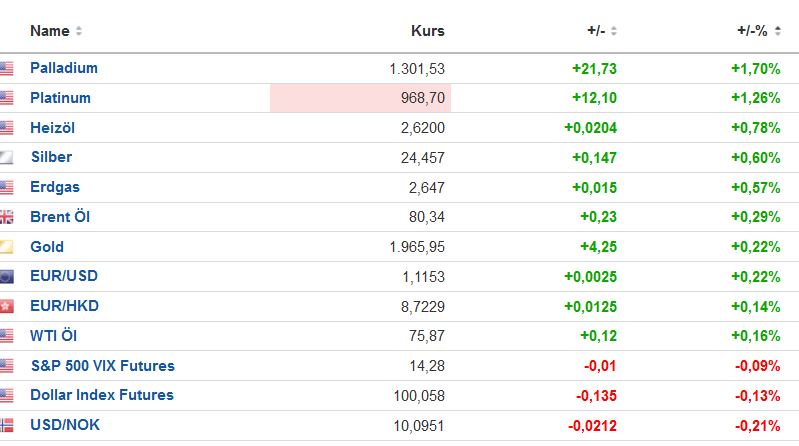Sort by the +/- change column arrows
The width and height of the screenshot is (799, 446).
tap(614, 31)
